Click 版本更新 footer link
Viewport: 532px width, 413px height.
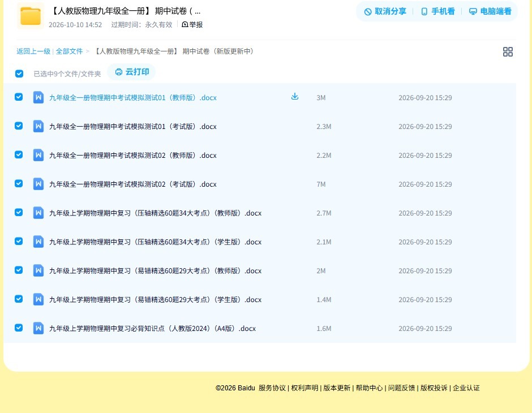[337, 388]
